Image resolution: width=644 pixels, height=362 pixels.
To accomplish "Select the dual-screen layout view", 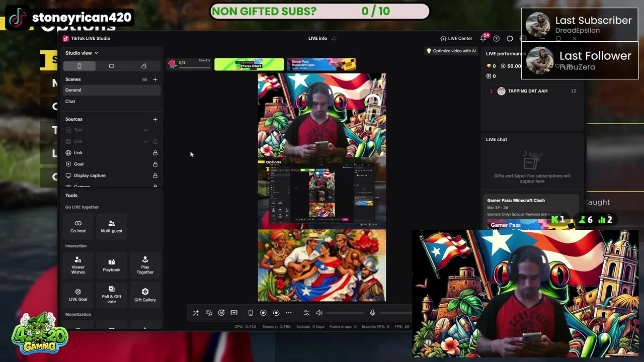I will (x=144, y=66).
